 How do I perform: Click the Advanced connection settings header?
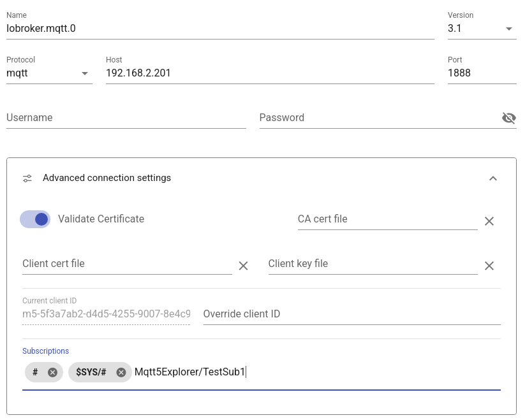pos(107,178)
